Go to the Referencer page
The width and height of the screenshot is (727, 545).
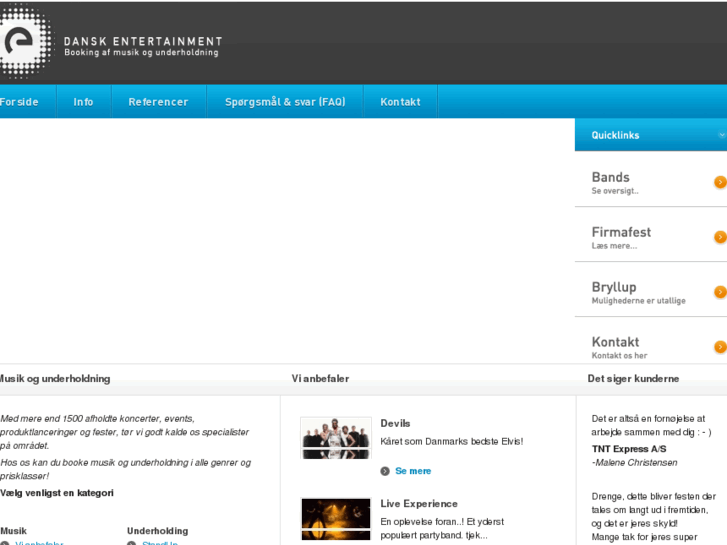pyautogui.click(x=159, y=102)
